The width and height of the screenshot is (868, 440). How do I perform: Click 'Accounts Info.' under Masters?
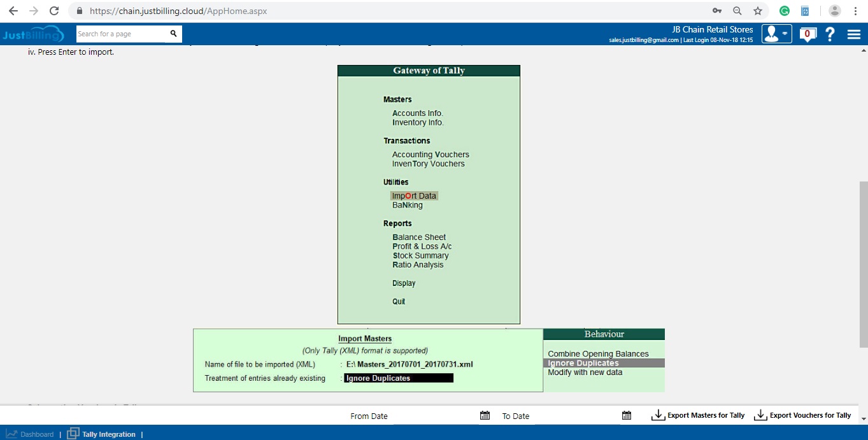[x=418, y=113]
